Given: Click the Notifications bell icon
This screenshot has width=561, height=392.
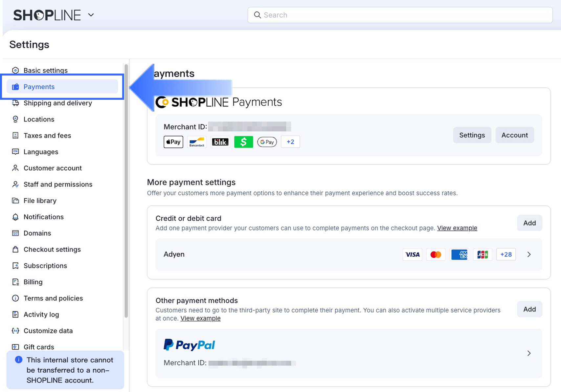Looking at the screenshot, I should click(x=15, y=217).
